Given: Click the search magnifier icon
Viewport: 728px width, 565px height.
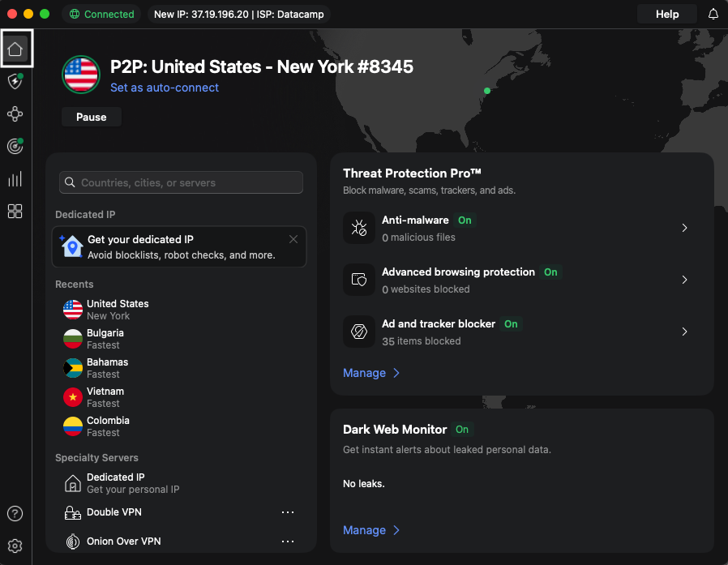Looking at the screenshot, I should 70,182.
